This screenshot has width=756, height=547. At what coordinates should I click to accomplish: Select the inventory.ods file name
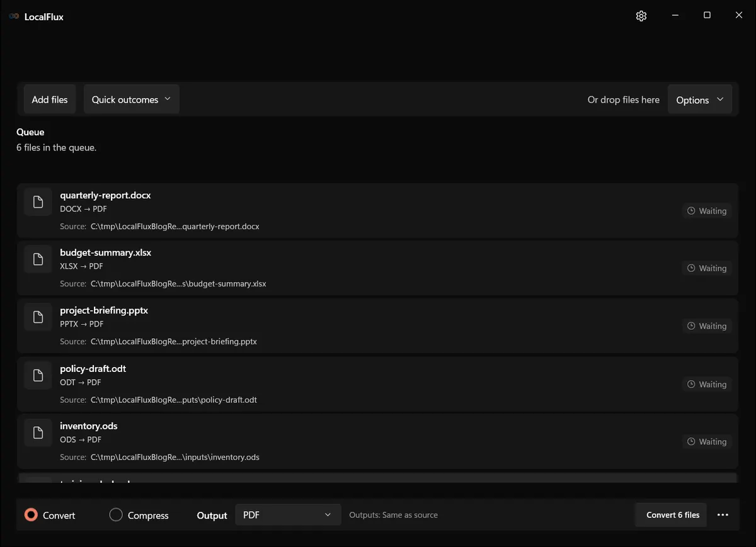click(x=89, y=426)
